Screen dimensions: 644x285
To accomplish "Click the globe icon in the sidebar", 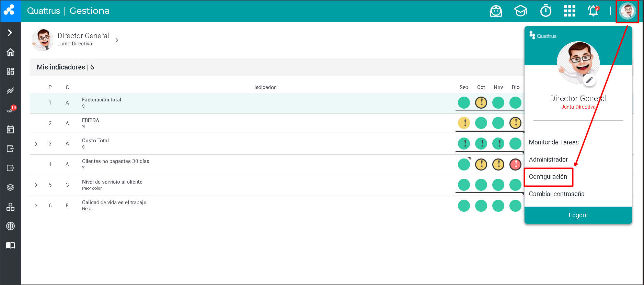I will 10,226.
